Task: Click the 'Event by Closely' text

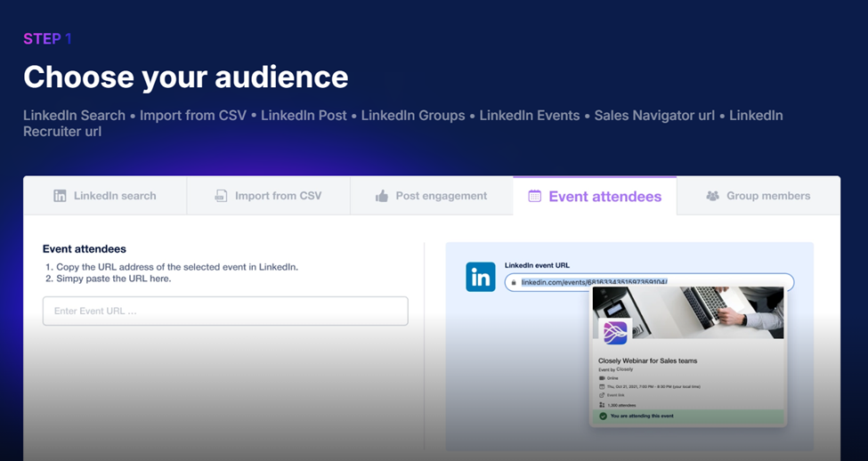Action: tap(615, 369)
